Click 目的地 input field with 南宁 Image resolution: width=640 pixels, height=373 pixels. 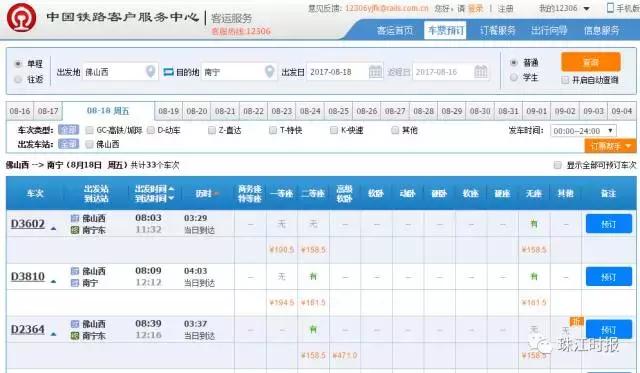(x=239, y=72)
